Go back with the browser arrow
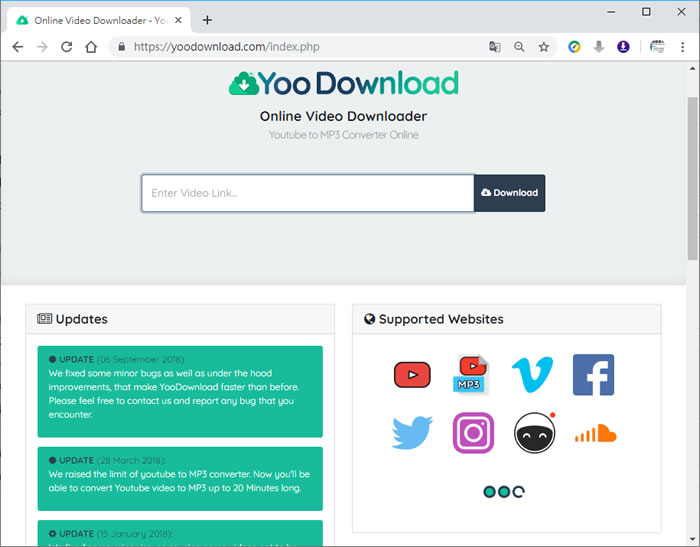This screenshot has width=700, height=547. pyautogui.click(x=18, y=47)
